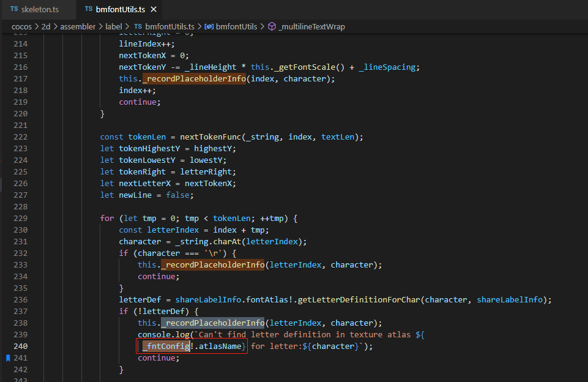Viewport: 588px width, 382px height.
Task: Click tokenRight variable on line 225
Action: (x=143, y=172)
